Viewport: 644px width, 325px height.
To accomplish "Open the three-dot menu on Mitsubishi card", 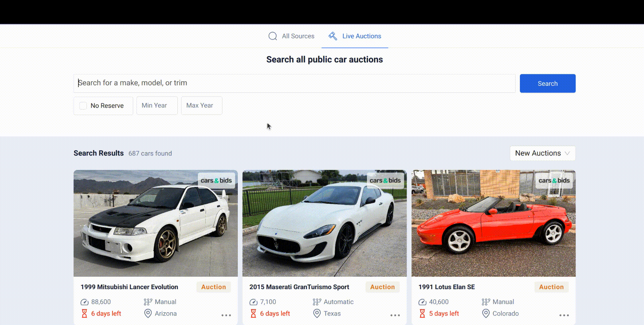I will pyautogui.click(x=226, y=315).
